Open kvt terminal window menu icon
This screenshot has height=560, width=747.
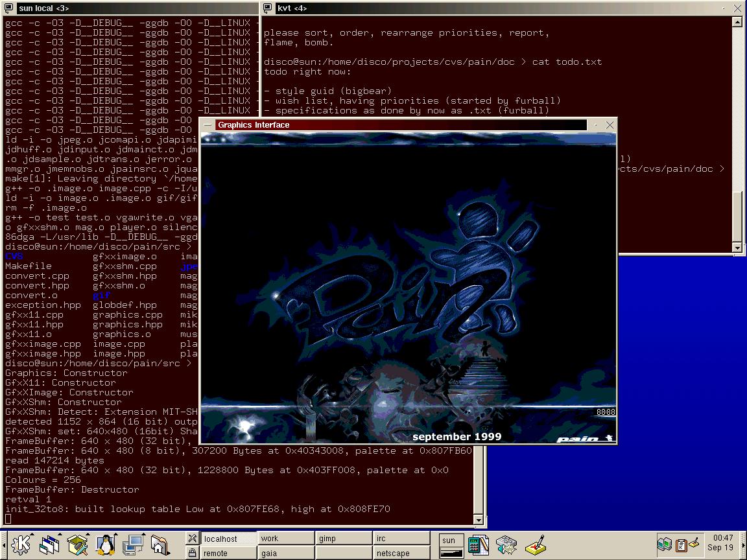(268, 8)
